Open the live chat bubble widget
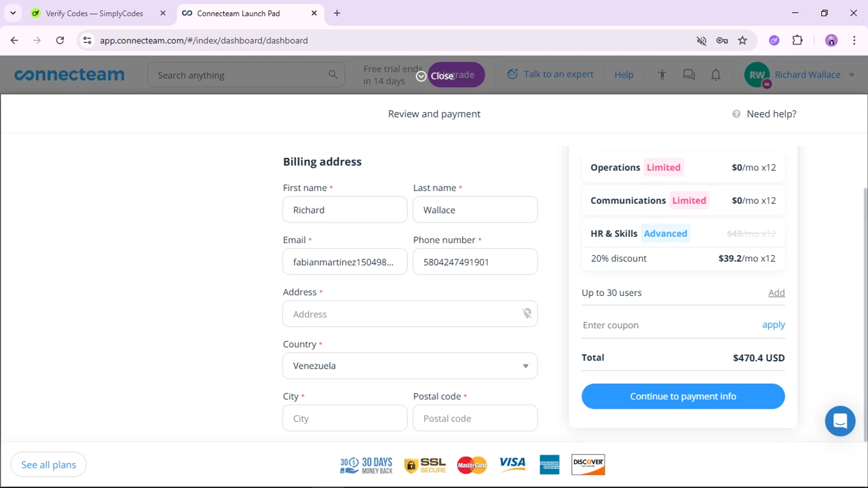868x488 pixels. click(x=840, y=421)
